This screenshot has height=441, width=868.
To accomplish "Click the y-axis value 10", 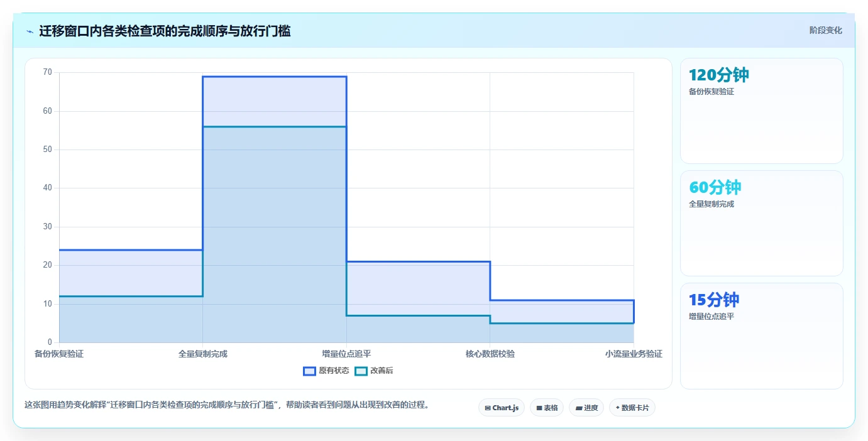I will (x=48, y=304).
